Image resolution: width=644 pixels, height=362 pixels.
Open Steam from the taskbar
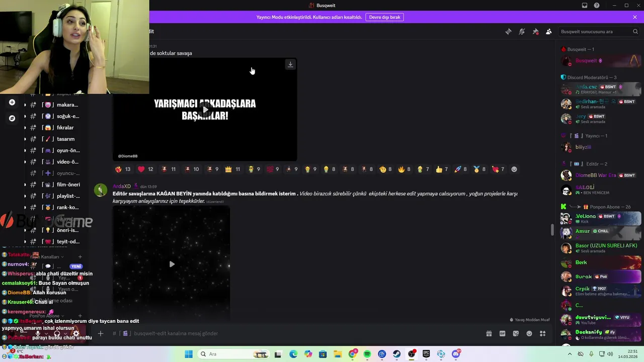397,354
